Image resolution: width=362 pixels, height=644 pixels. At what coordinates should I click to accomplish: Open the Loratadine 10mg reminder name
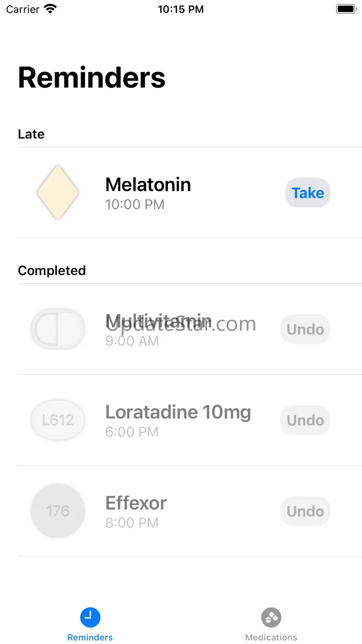pyautogui.click(x=178, y=412)
